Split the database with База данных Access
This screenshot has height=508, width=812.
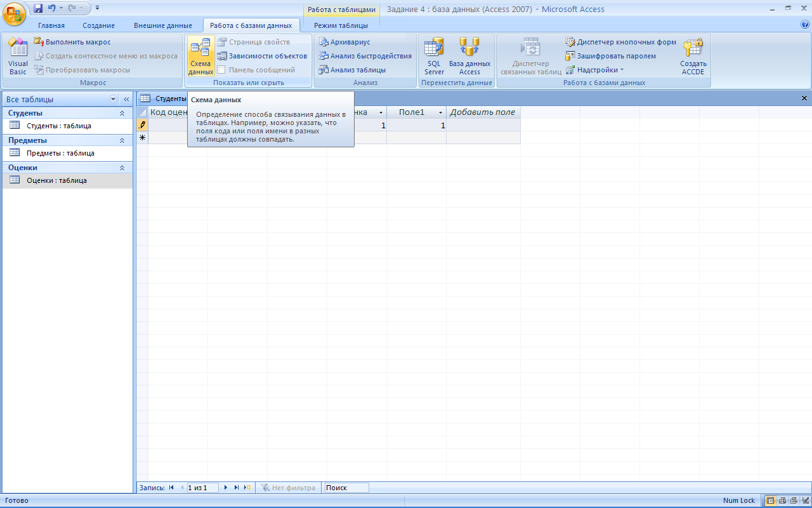coord(469,57)
